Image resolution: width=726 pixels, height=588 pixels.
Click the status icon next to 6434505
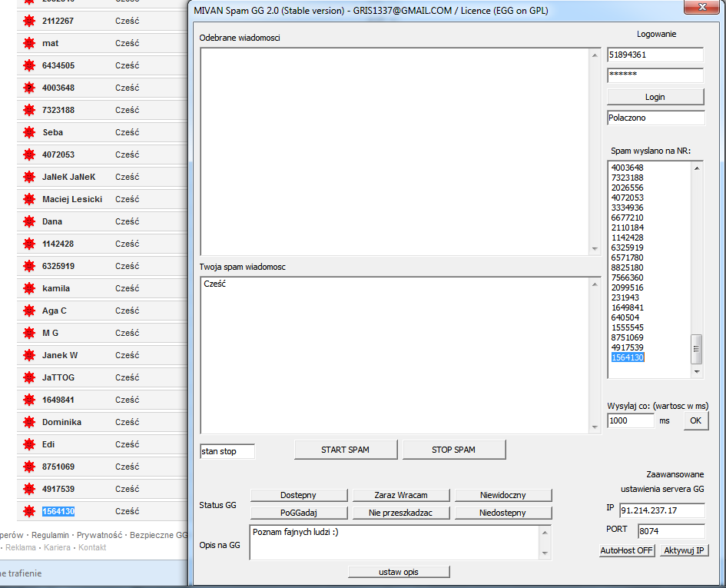point(29,65)
